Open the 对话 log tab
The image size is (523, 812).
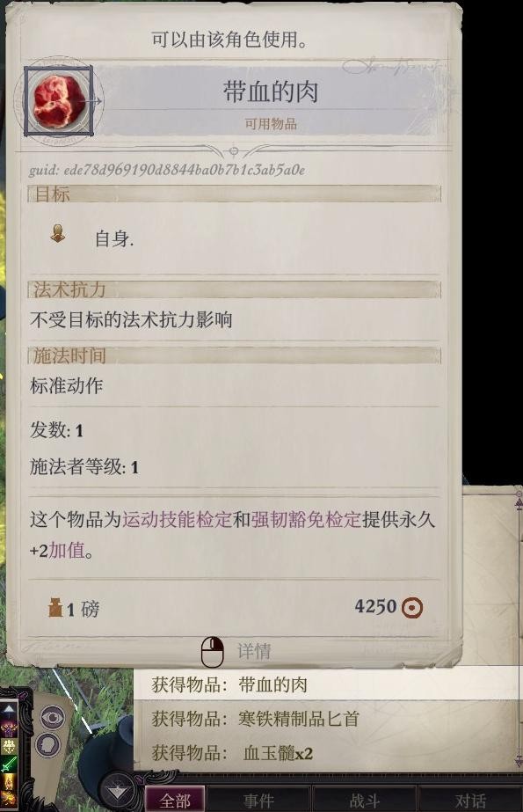pyautogui.click(x=469, y=800)
